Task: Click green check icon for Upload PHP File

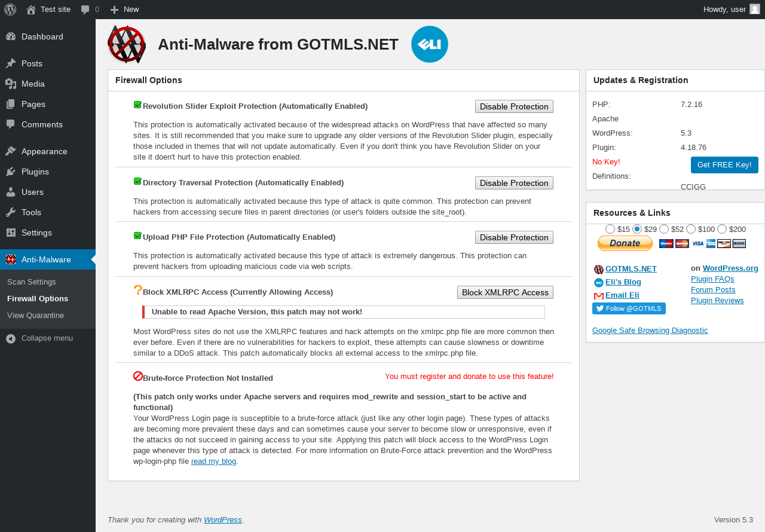Action: [137, 236]
